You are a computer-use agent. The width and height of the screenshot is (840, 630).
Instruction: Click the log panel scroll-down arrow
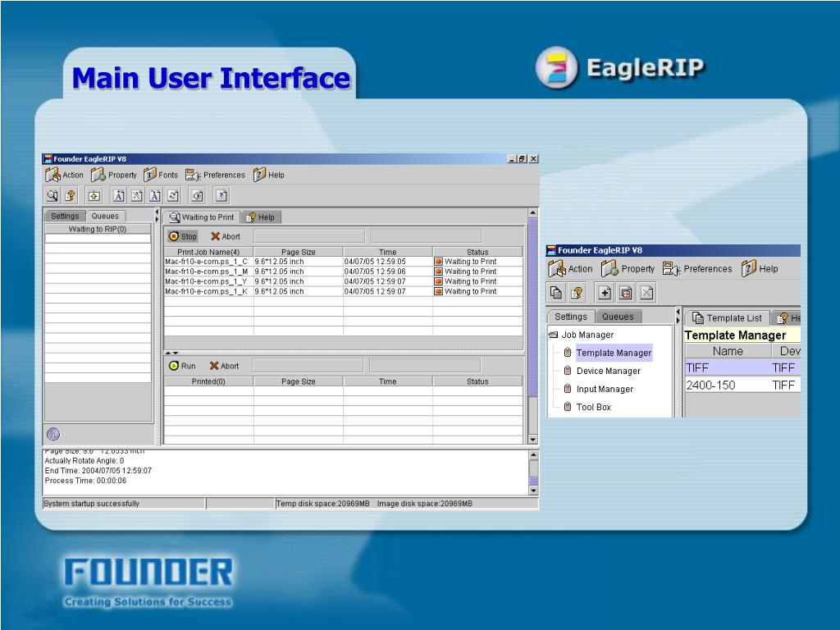pos(533,491)
